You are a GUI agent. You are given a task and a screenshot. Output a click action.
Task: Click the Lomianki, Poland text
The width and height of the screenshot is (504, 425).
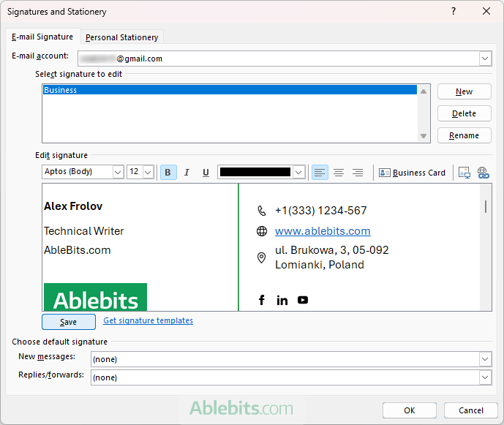point(320,265)
